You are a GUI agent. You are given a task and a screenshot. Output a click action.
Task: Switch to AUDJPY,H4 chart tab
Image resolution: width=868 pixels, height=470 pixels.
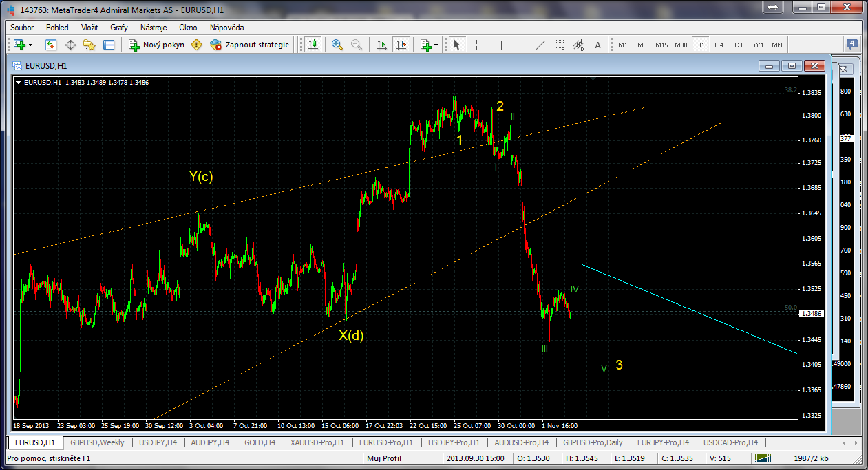pyautogui.click(x=211, y=442)
